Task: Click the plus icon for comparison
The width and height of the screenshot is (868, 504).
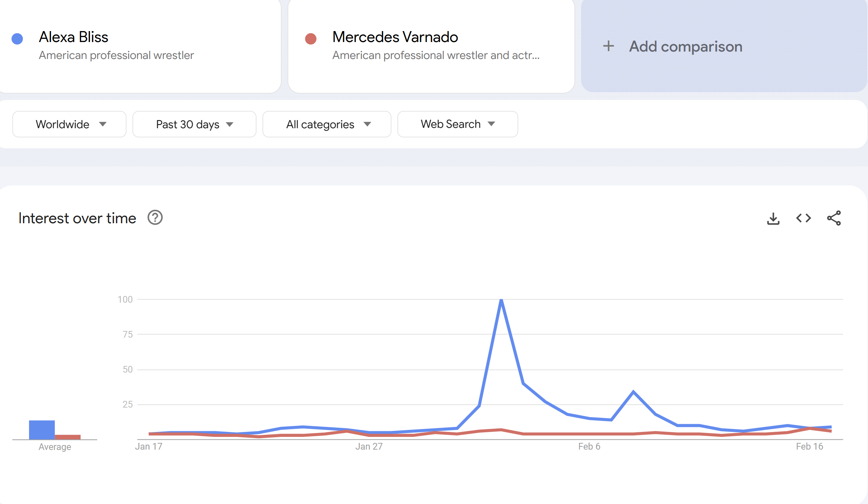Action: coord(608,46)
